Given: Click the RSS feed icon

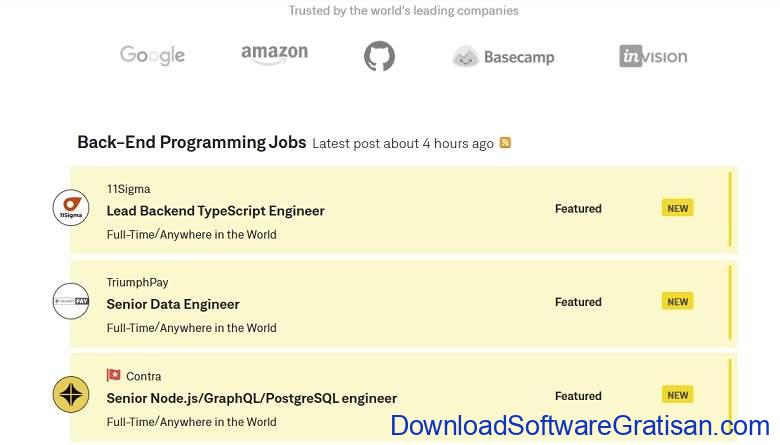Looking at the screenshot, I should [x=505, y=143].
